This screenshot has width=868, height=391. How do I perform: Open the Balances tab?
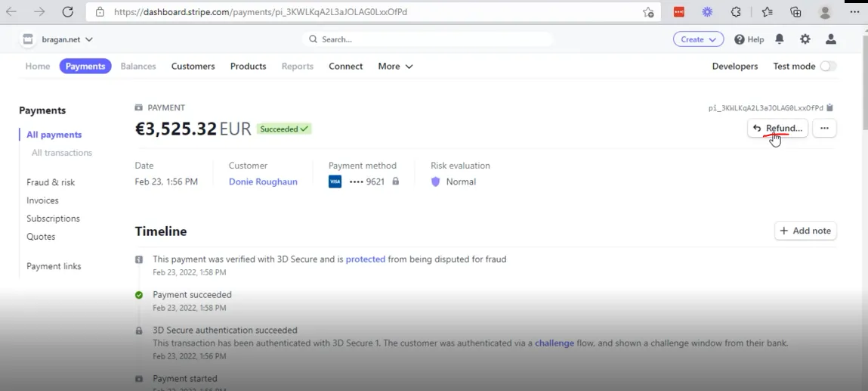(x=138, y=66)
